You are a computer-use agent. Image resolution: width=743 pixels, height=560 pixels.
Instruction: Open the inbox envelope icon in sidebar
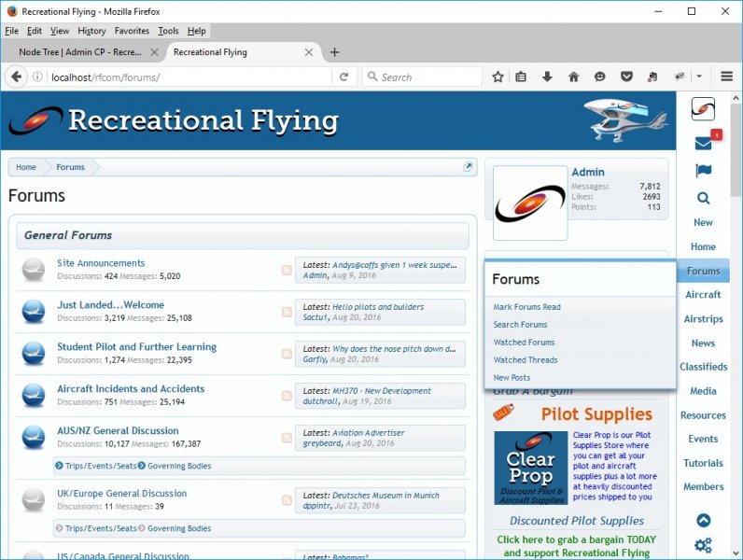point(703,143)
